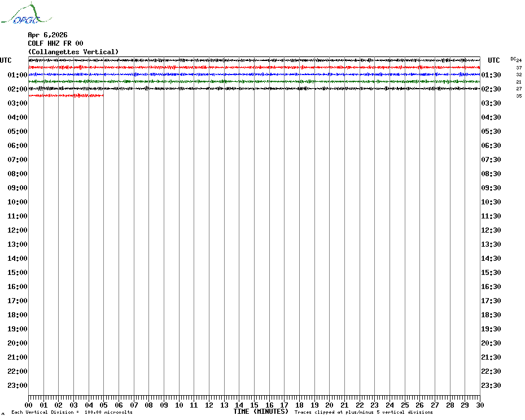Click the DC offset value 32
The height and width of the screenshot is (420, 525).
(519, 75)
